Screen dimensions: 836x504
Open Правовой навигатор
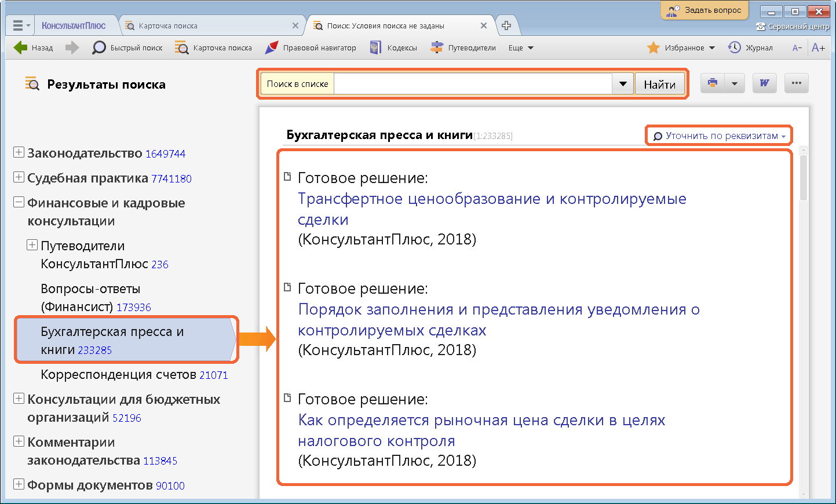(x=310, y=48)
